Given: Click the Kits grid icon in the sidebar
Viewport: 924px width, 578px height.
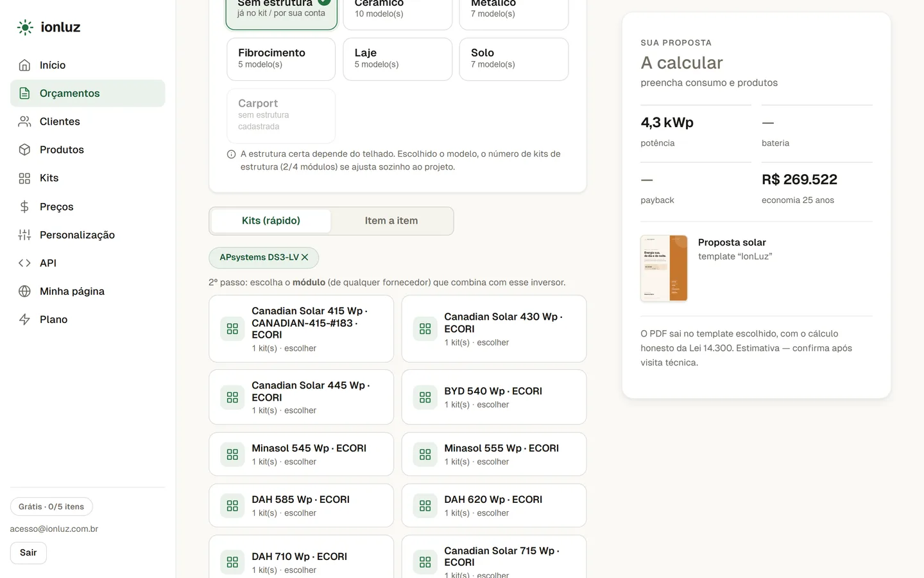Looking at the screenshot, I should (24, 178).
